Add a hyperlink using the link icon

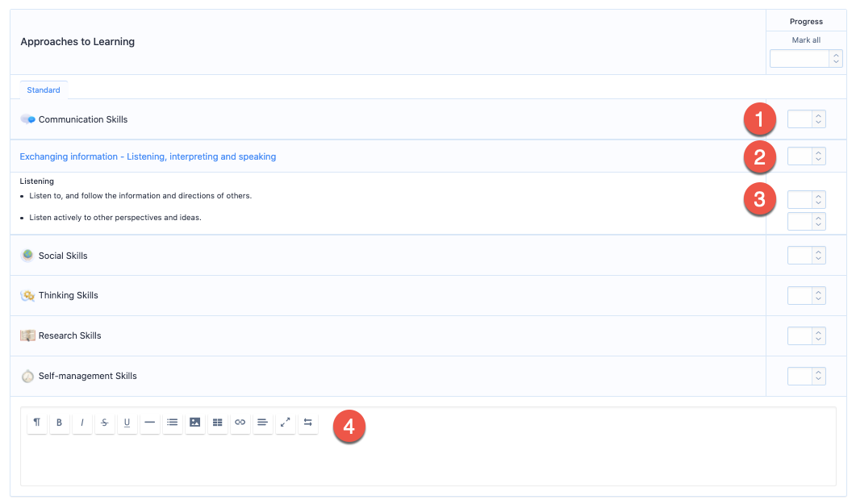(240, 423)
